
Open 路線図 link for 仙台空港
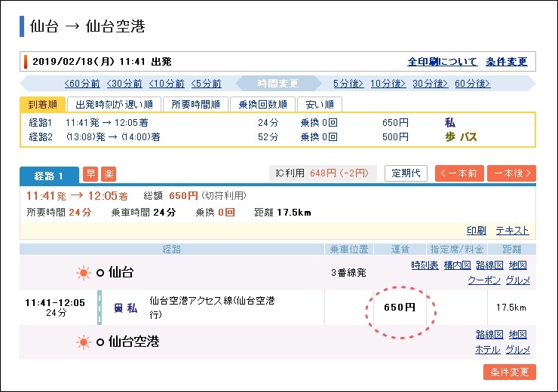click(489, 335)
